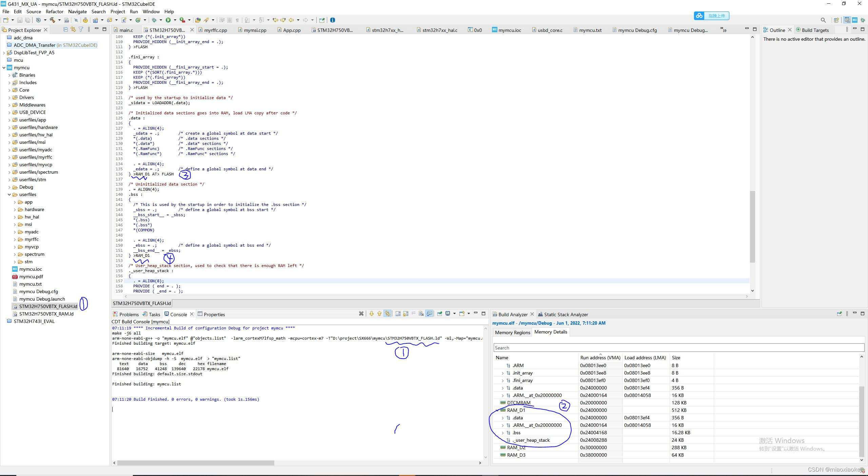Click the Build Analyzer search field
The height and width of the screenshot is (476, 868).
678,348
